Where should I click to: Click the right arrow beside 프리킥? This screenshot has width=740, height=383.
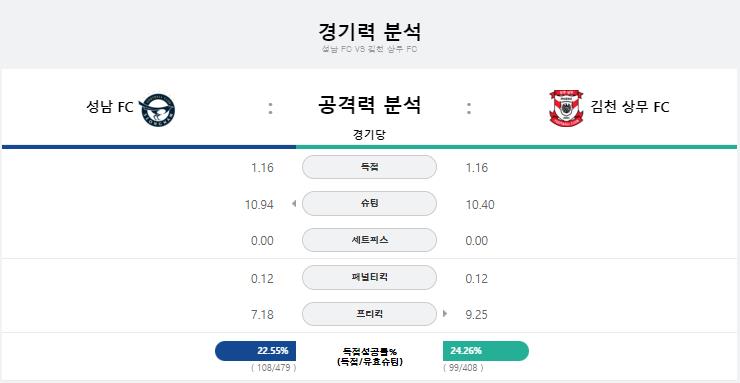pos(445,314)
